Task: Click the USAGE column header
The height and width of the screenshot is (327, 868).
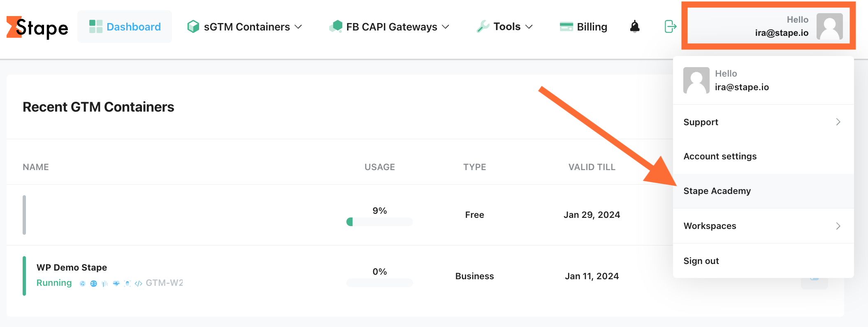Action: (x=380, y=167)
